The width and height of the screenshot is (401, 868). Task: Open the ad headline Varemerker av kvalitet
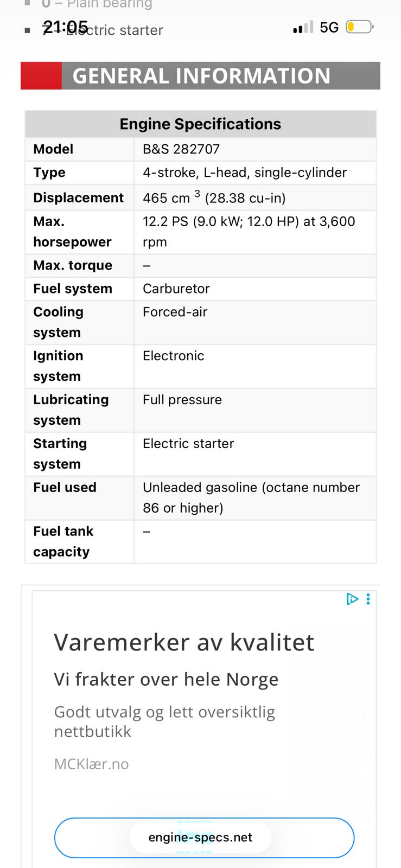coord(184,642)
